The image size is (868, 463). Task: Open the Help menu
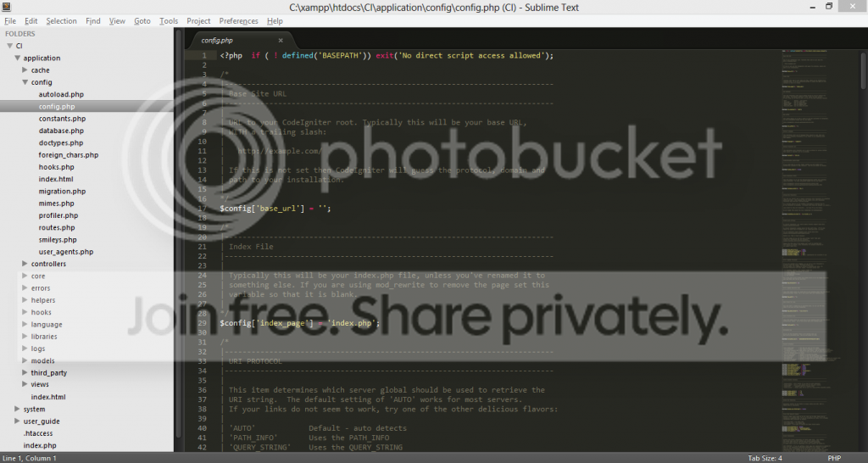(x=275, y=21)
